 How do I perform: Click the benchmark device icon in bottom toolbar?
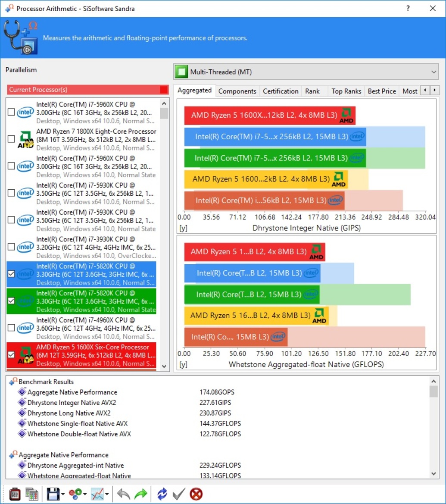click(x=15, y=494)
